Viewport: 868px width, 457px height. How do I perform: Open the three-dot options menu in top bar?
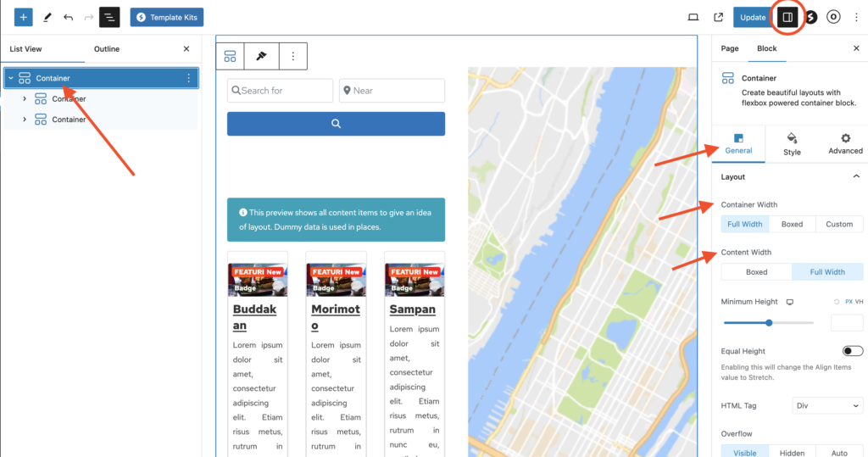pyautogui.click(x=856, y=17)
